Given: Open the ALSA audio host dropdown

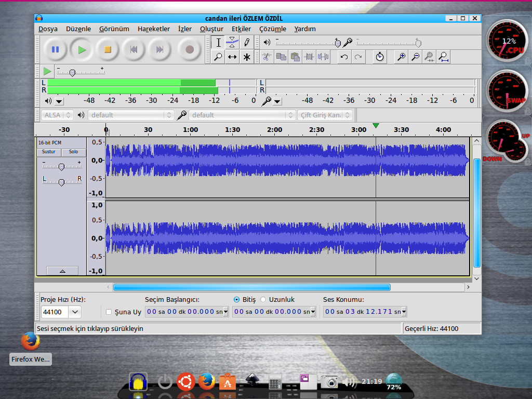Looking at the screenshot, I should (x=58, y=115).
